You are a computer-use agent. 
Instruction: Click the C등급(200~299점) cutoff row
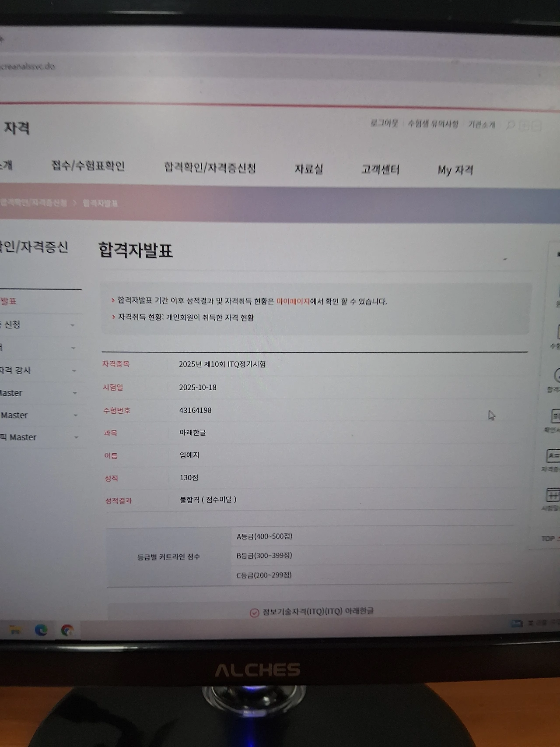(372, 575)
